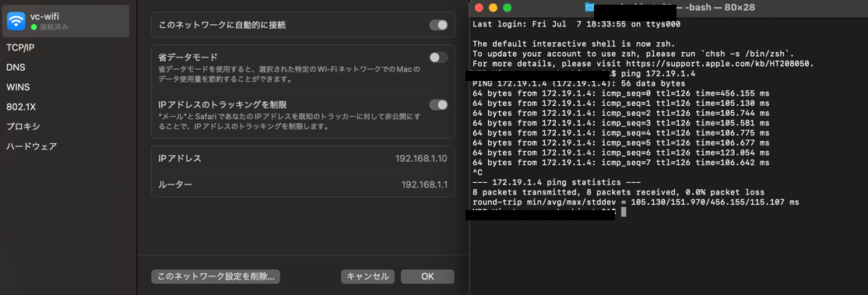Click the Cancel (キャンセル) button
The width and height of the screenshot is (868, 295).
pyautogui.click(x=367, y=277)
